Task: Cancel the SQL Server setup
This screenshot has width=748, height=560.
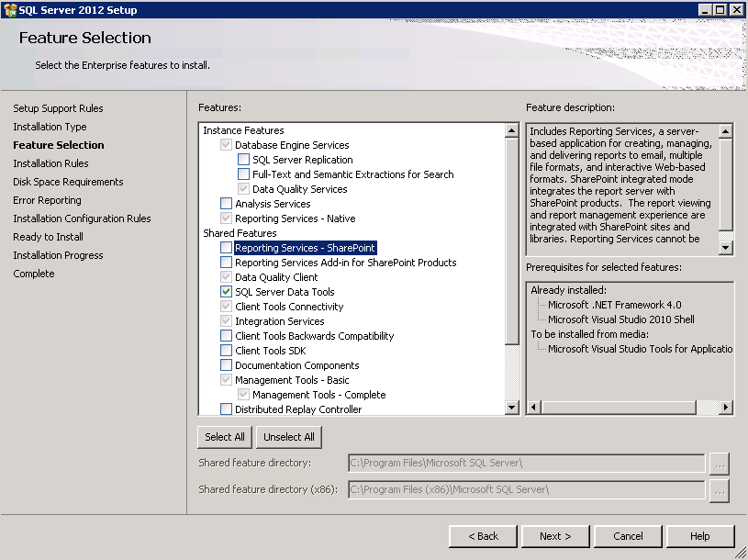Action: click(628, 536)
